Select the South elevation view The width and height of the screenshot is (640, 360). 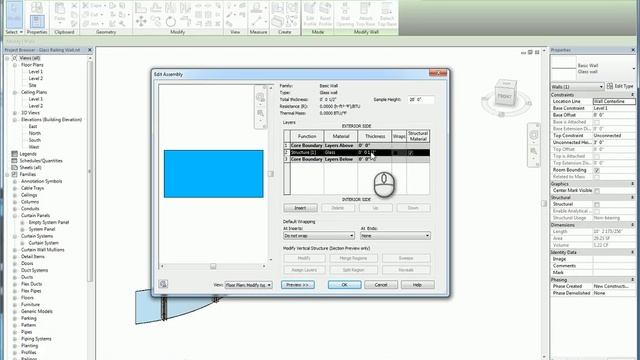(35, 140)
